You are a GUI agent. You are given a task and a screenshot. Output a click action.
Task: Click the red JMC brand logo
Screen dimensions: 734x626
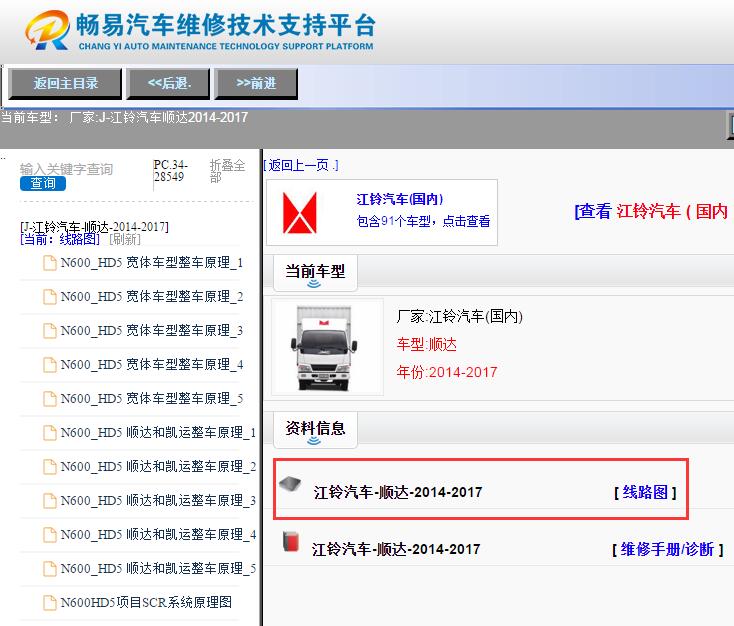(x=300, y=213)
